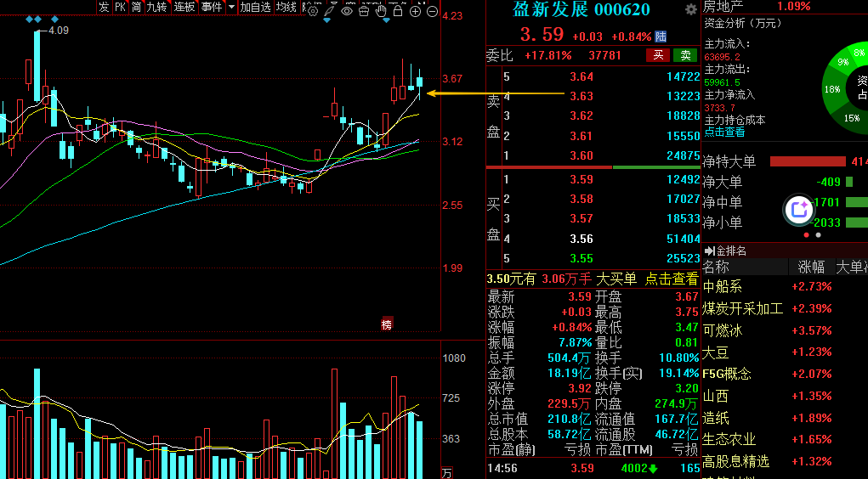Click buy level 4 price 3.56
The image size is (868, 479).
click(582, 239)
